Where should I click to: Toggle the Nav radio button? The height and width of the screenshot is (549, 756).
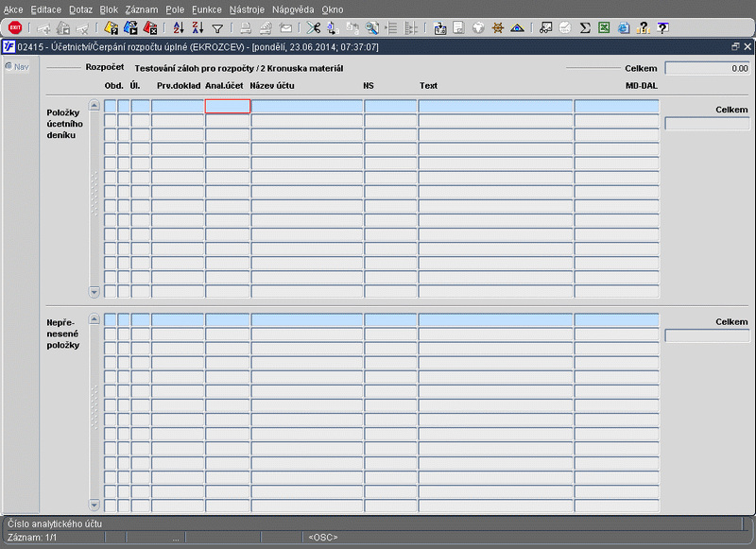[9, 66]
